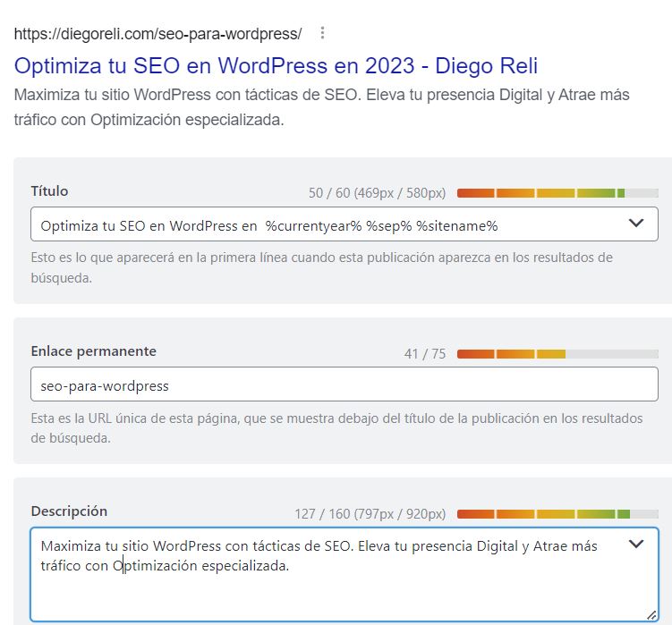The width and height of the screenshot is (672, 625).
Task: Click the snippet description preview text
Action: [x=321, y=107]
